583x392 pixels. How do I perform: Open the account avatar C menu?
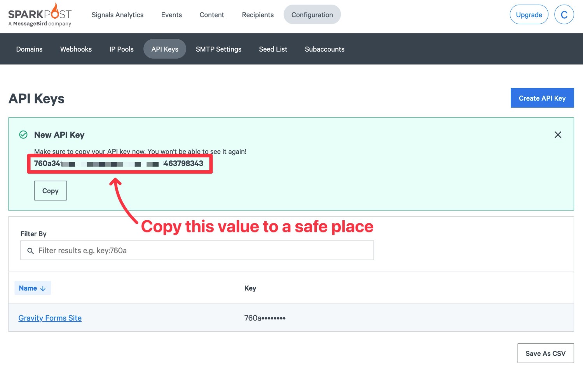[x=564, y=15]
